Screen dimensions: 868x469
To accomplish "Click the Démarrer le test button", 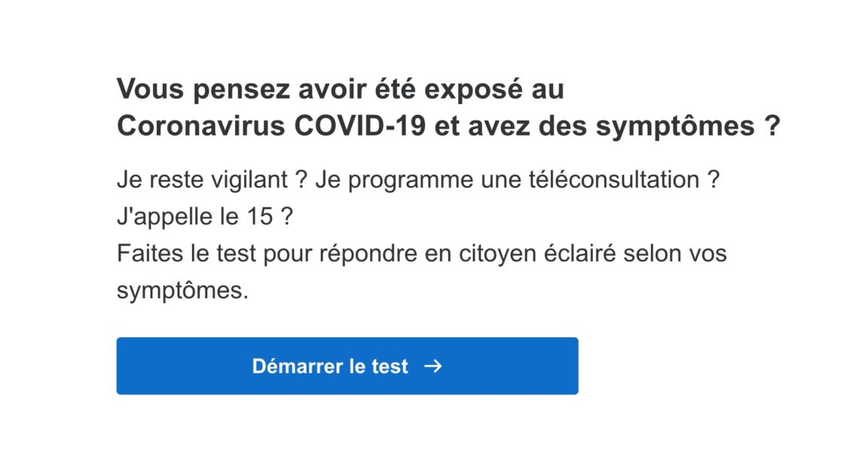I will point(347,366).
